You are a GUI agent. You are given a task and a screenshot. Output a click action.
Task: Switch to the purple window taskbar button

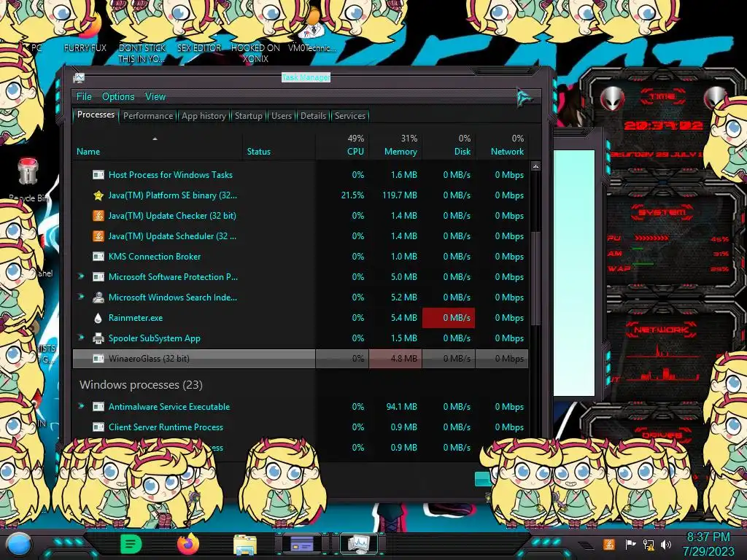pos(301,544)
